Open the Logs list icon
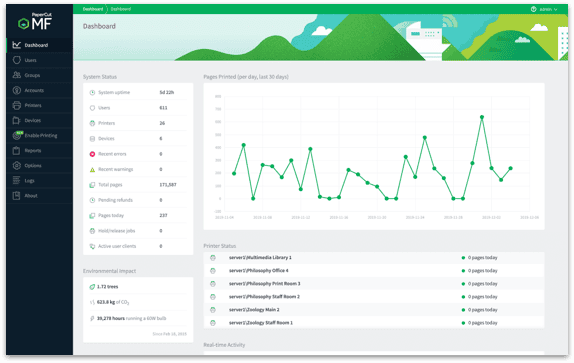The image size is (574, 363). pos(16,180)
